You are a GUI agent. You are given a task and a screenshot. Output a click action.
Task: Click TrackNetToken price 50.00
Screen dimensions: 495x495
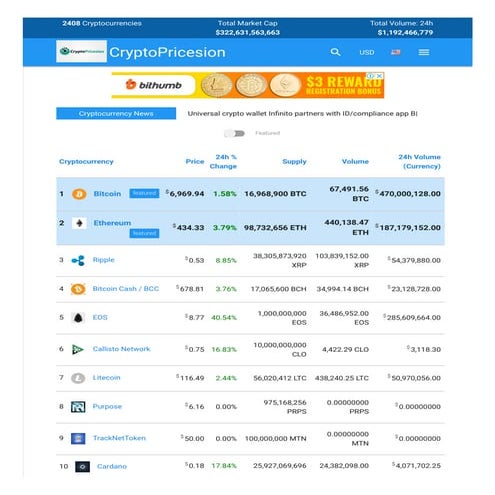pos(192,438)
